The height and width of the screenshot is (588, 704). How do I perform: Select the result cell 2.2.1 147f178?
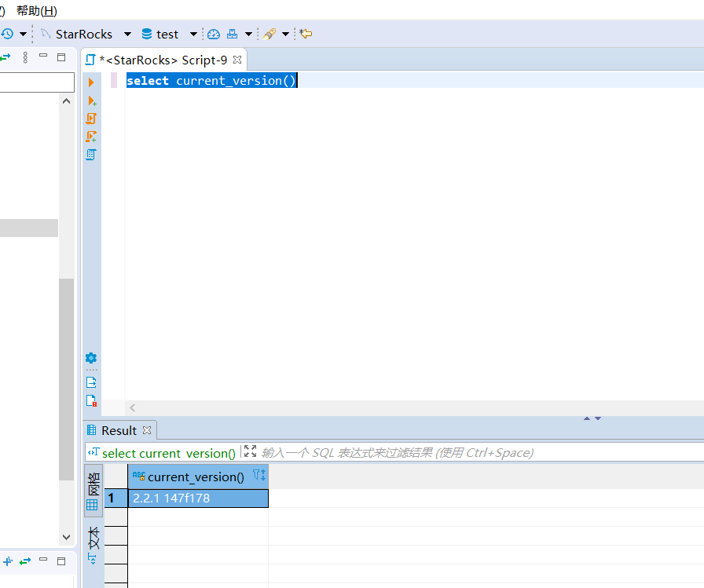pos(198,498)
